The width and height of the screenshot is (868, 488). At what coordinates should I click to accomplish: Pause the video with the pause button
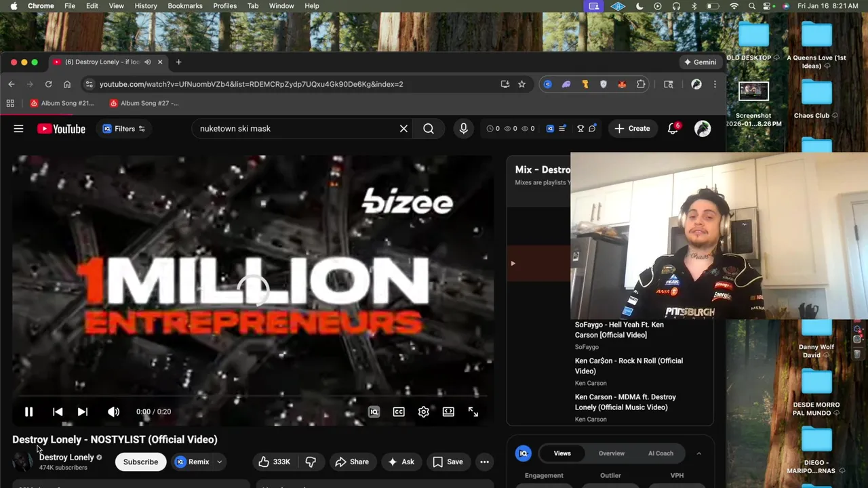point(28,411)
